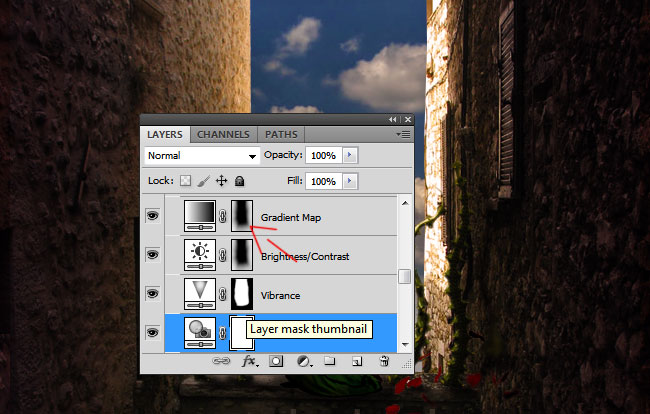This screenshot has height=414, width=650.
Task: Select Gradient Map adjustment thumbnail
Action: click(200, 215)
